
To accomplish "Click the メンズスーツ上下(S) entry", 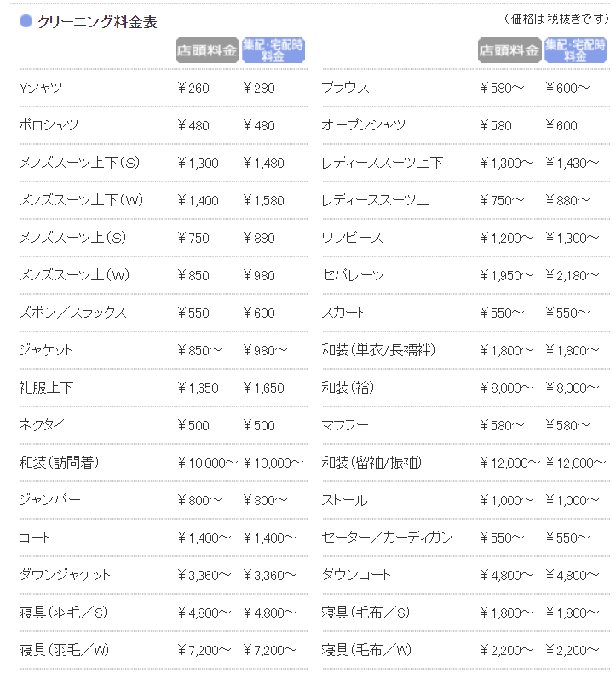I will coord(79,163).
